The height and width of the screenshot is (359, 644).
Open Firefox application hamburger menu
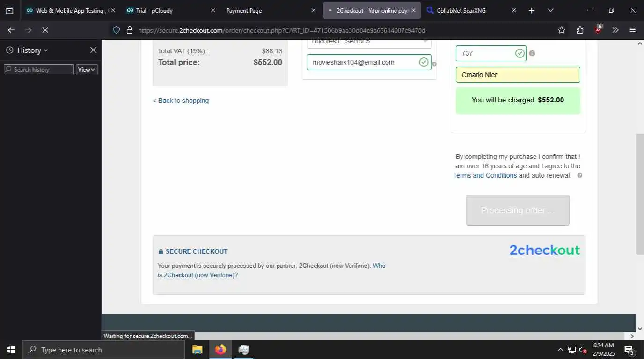click(633, 30)
